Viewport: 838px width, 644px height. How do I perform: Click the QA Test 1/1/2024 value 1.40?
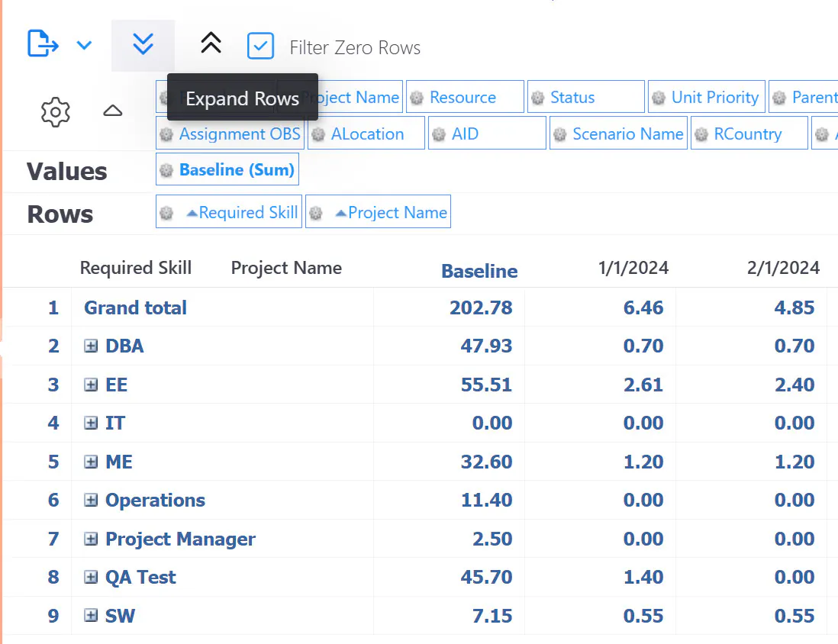(643, 577)
